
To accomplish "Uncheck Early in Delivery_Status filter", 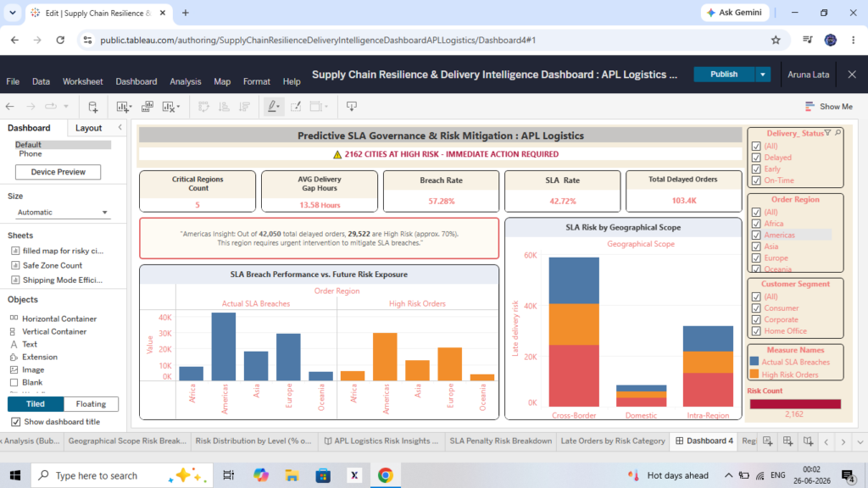I will click(x=756, y=169).
